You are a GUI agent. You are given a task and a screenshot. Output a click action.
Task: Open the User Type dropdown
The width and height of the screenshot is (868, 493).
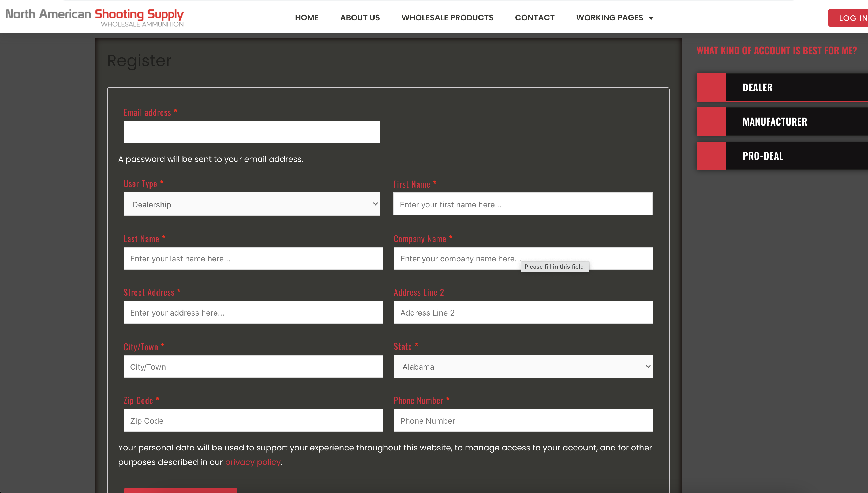coord(252,204)
